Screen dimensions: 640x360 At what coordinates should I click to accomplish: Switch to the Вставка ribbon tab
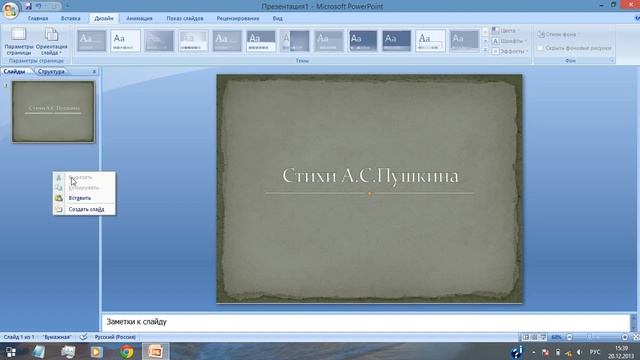[71, 18]
